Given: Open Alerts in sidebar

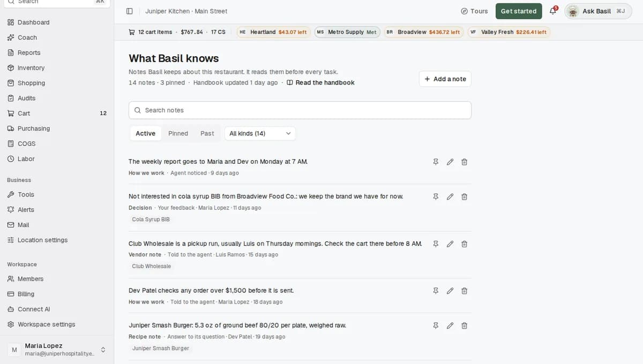Looking at the screenshot, I should click(57, 210).
